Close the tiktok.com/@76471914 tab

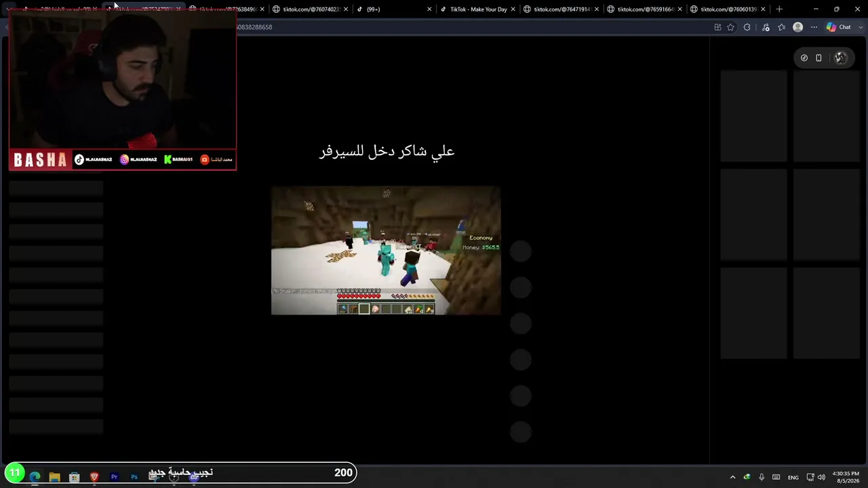point(596,9)
